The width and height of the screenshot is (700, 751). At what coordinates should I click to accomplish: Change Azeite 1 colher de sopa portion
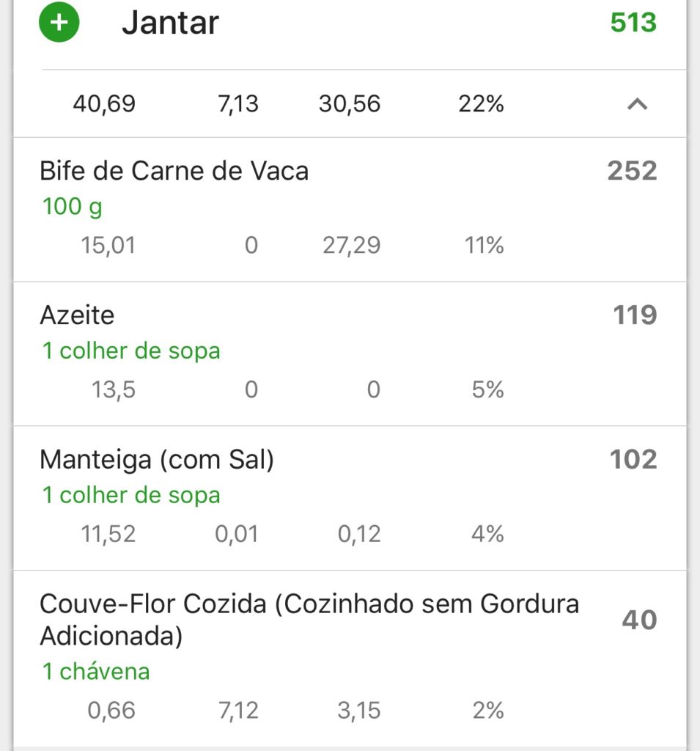(x=131, y=351)
